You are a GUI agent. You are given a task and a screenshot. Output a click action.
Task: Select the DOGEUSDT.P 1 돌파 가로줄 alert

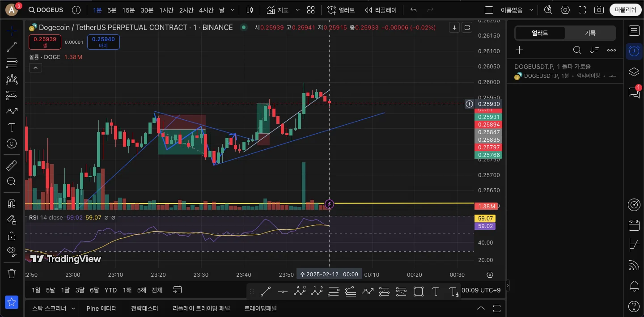[x=565, y=71]
